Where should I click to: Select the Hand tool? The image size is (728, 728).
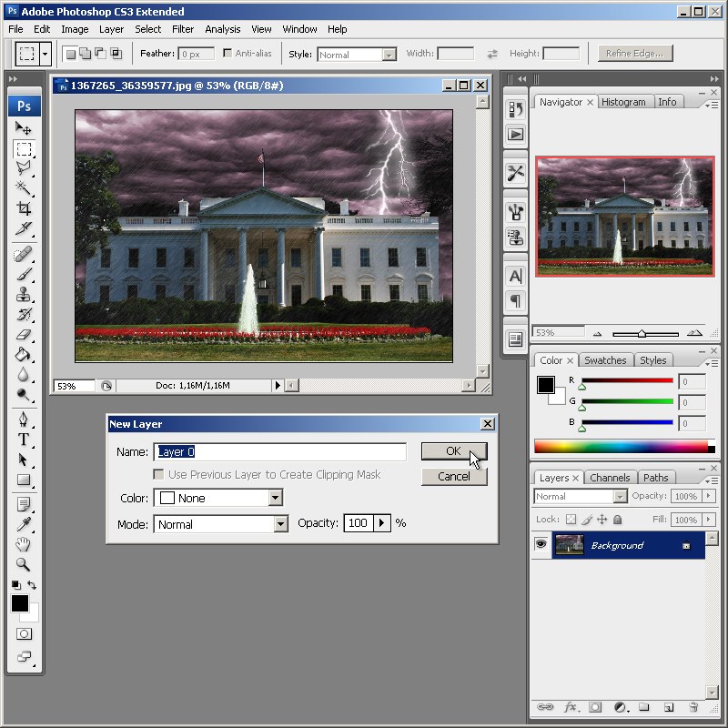point(24,544)
